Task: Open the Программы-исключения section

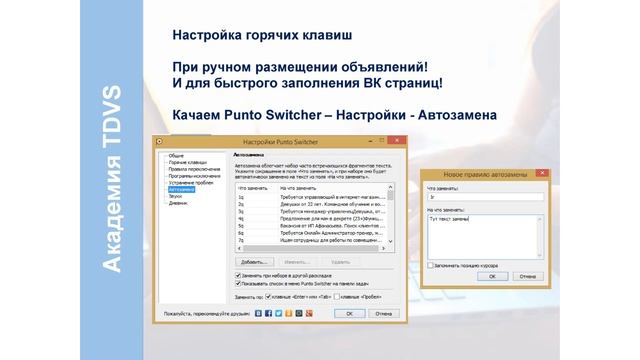Action: pos(194,176)
